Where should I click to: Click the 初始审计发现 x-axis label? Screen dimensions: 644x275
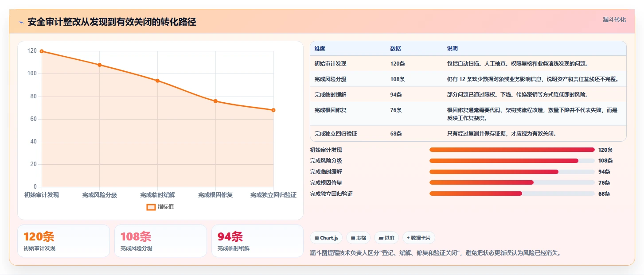pos(42,195)
